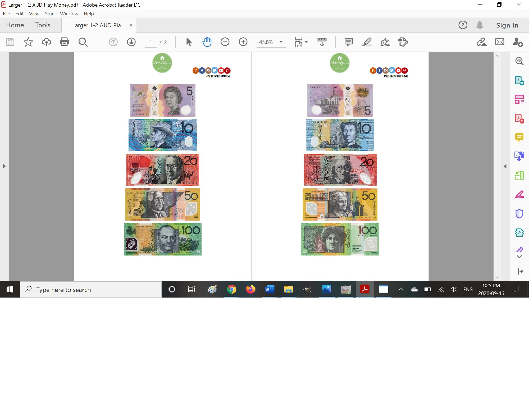The image size is (529, 420).
Task: Click the vertical scrollbar down arrow
Action: point(497,277)
